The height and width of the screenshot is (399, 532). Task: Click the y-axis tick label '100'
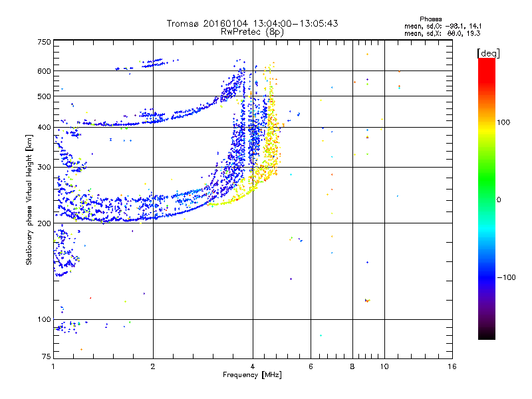click(44, 319)
